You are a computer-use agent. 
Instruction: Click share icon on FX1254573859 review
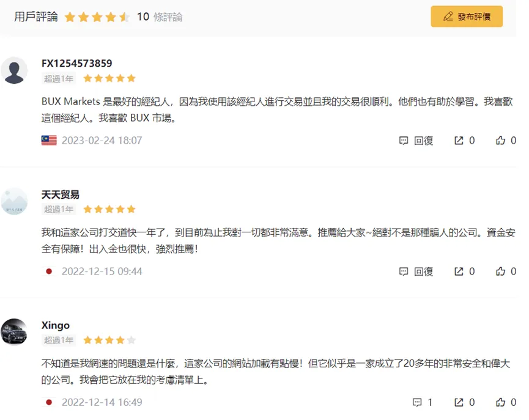pos(459,141)
